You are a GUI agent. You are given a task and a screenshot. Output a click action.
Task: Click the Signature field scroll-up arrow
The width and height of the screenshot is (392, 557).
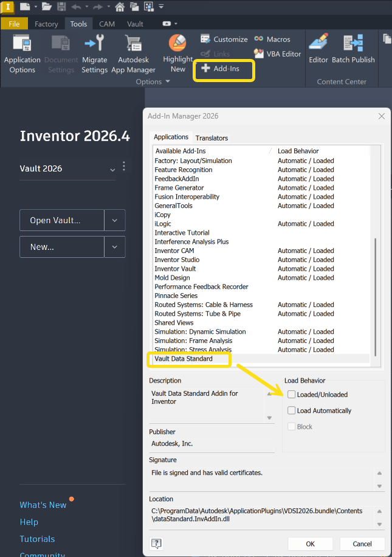point(379,473)
